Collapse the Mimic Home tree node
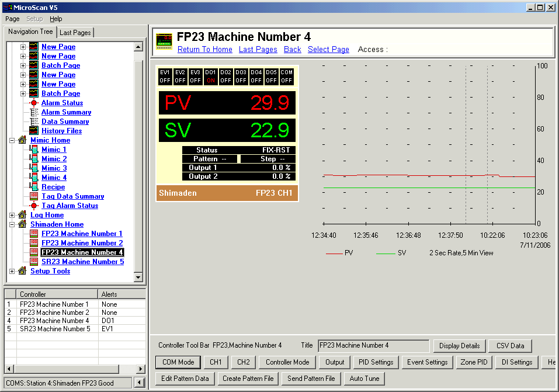This screenshot has height=392, width=559. [x=12, y=140]
